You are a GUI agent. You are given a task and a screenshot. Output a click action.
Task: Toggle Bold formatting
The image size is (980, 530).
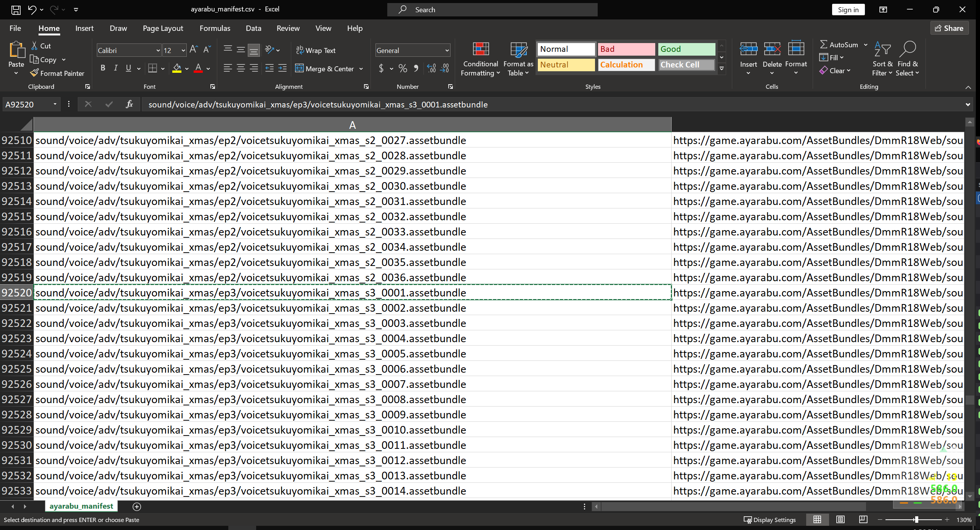[x=103, y=68]
